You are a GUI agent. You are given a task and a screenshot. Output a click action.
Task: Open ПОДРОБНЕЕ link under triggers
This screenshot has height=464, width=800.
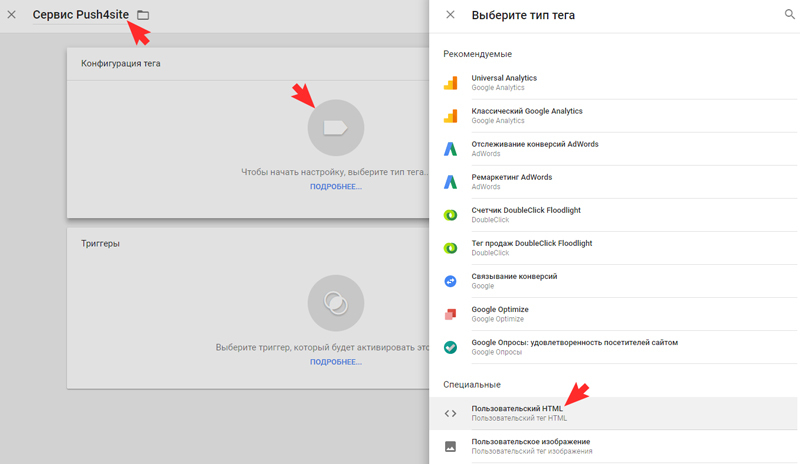336,362
